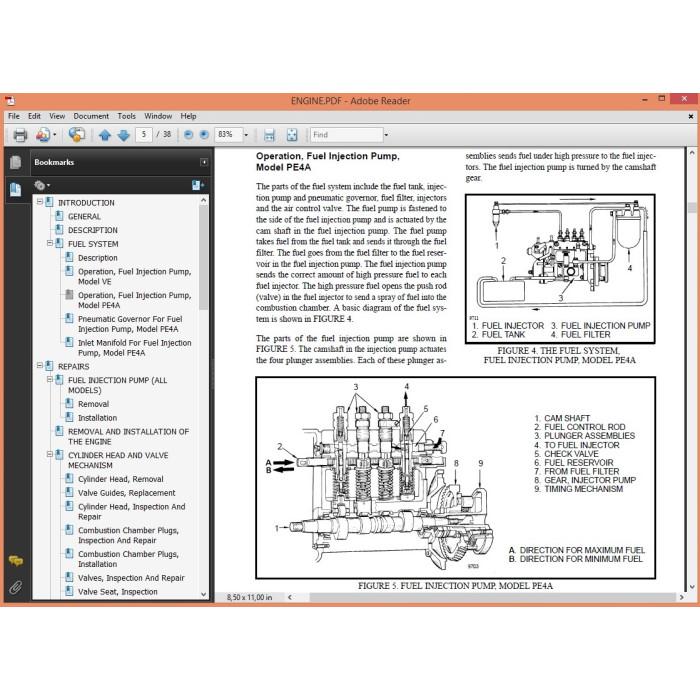Open the View menu

57,116
